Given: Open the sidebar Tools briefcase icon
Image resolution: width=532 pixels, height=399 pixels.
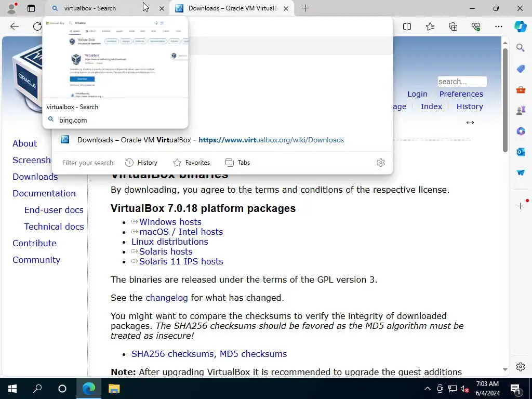Looking at the screenshot, I should click(x=521, y=90).
